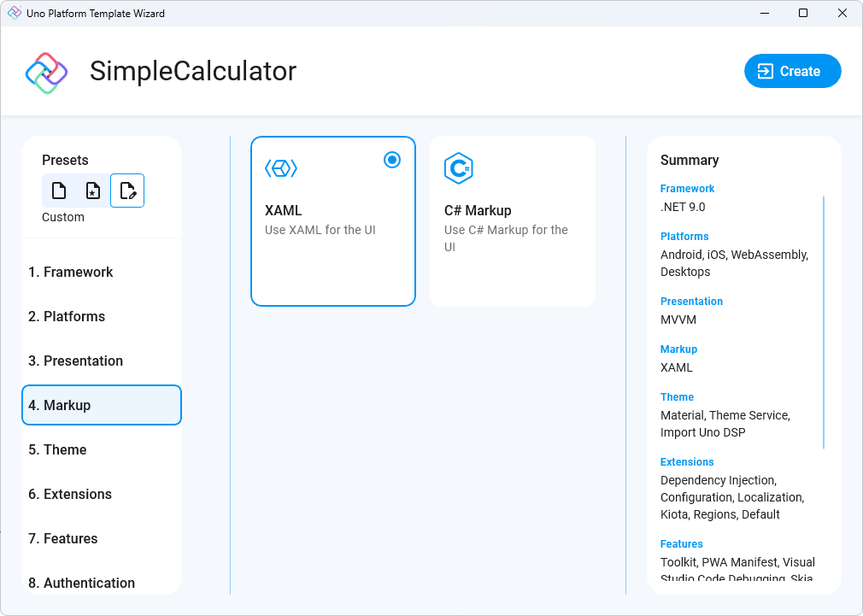
Task: Choose the C# Markup option card
Action: tap(513, 220)
